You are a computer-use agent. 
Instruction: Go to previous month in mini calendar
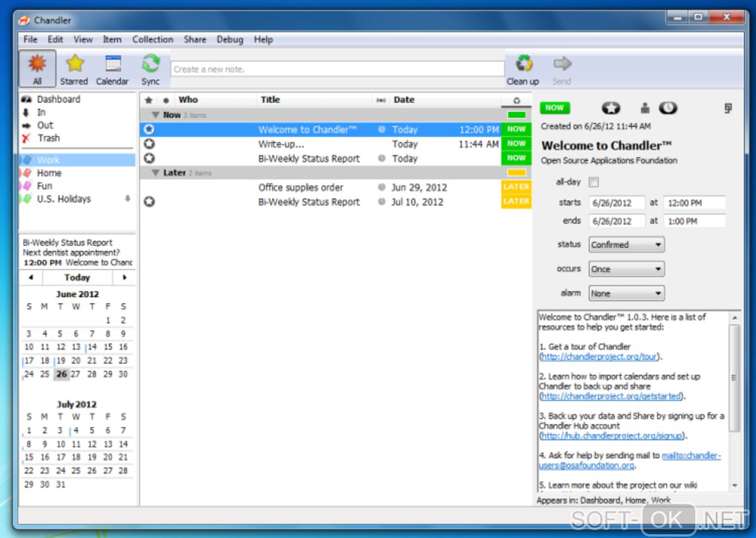point(31,277)
